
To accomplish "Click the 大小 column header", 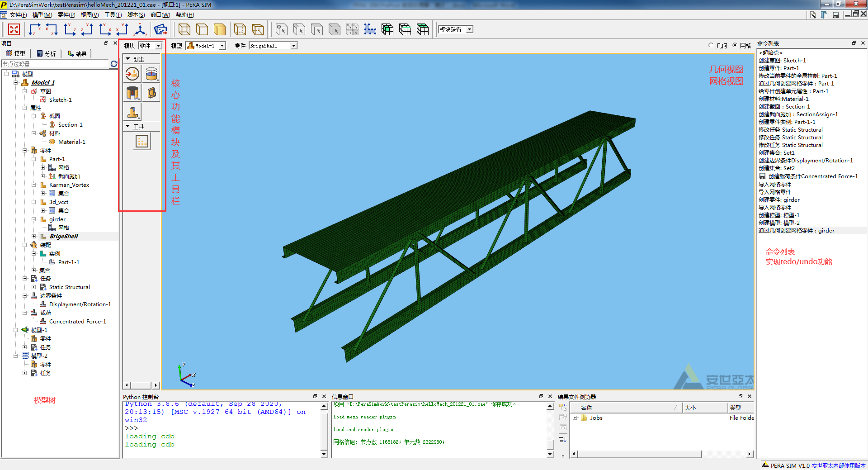I will 705,408.
